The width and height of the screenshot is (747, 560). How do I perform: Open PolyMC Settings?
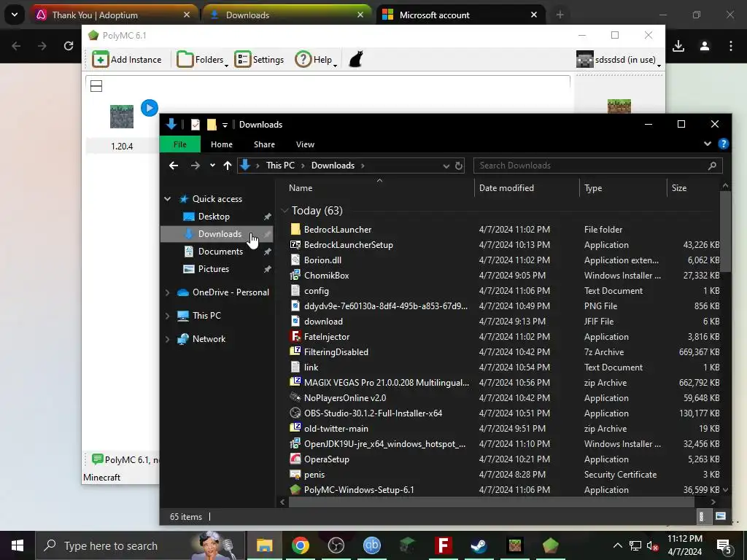259,60
